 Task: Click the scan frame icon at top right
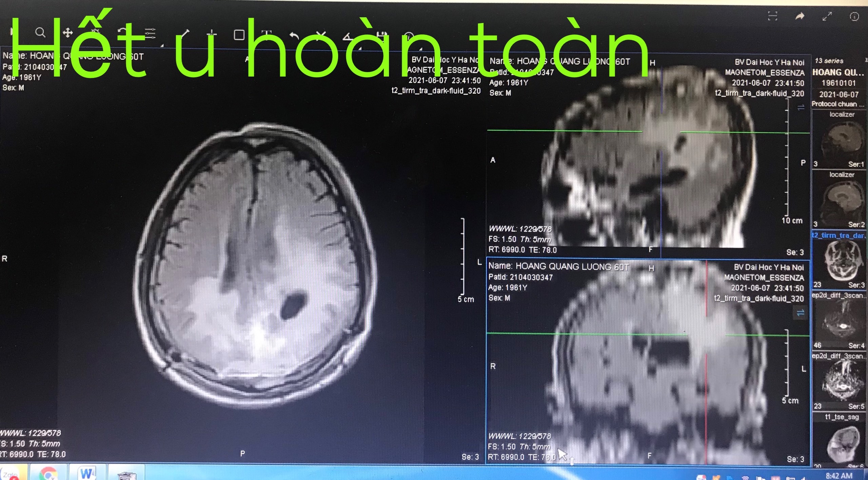[772, 16]
